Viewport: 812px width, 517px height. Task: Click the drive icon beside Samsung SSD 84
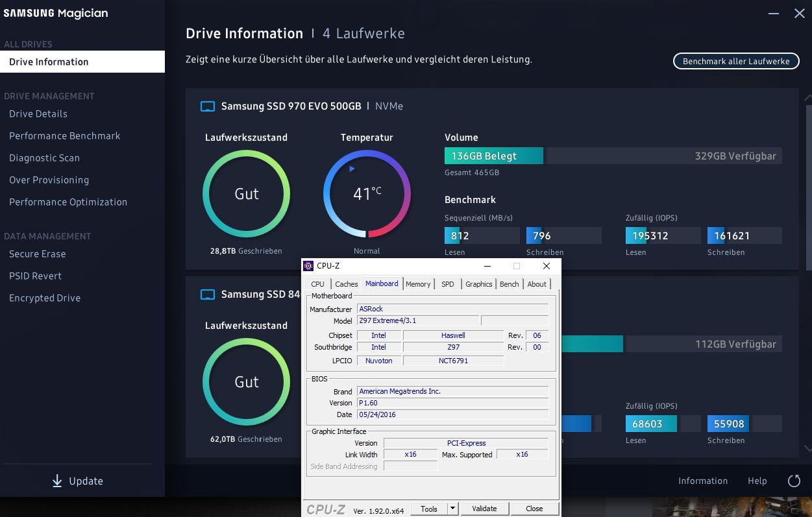pos(207,295)
